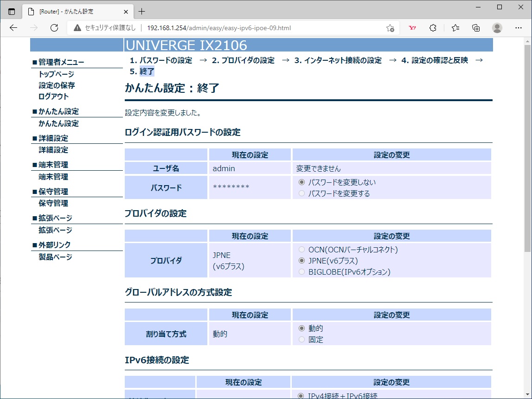The image size is (532, 399).
Task: Click step 4. 設定の確認と反映 breadcrumb
Action: [435, 60]
